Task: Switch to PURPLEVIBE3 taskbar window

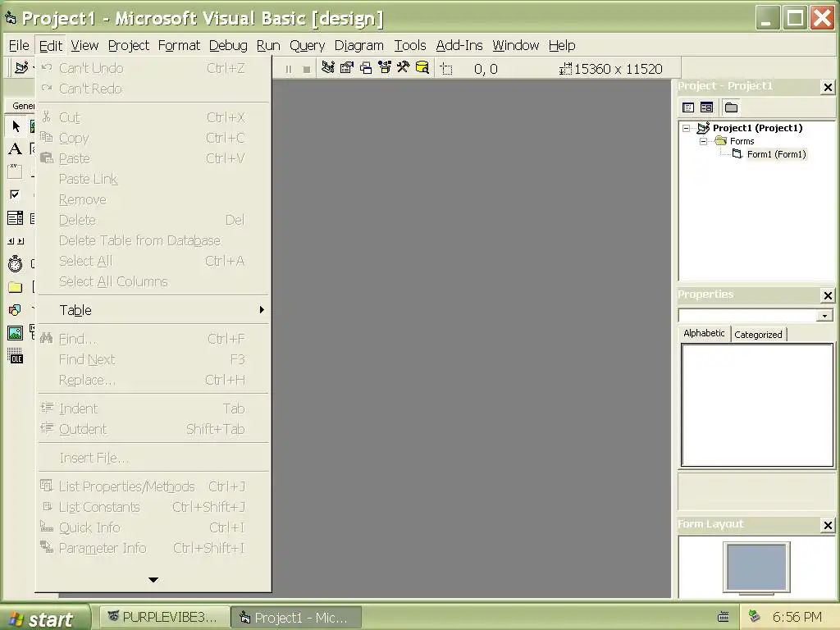Action: 163,618
